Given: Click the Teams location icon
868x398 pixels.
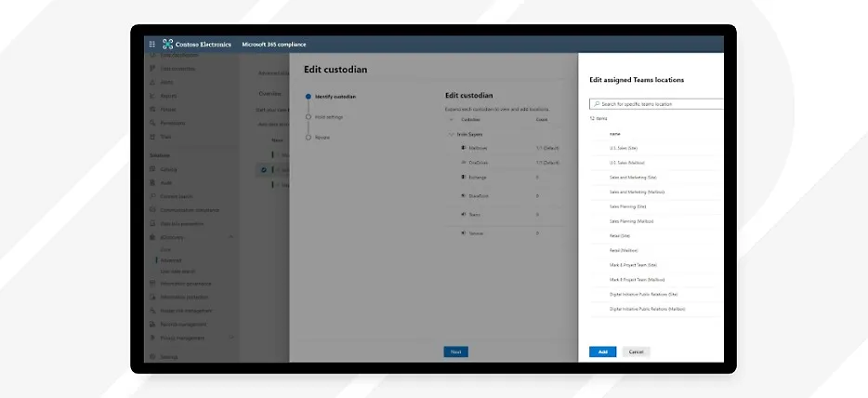Looking at the screenshot, I should [464, 214].
